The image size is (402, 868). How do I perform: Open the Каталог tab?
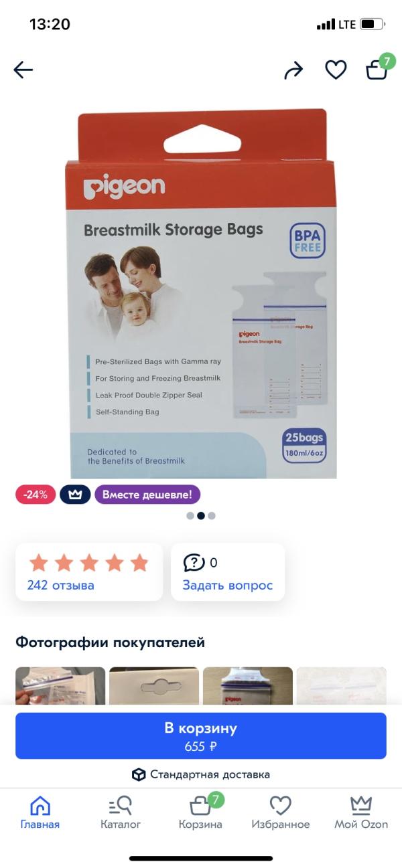121,812
